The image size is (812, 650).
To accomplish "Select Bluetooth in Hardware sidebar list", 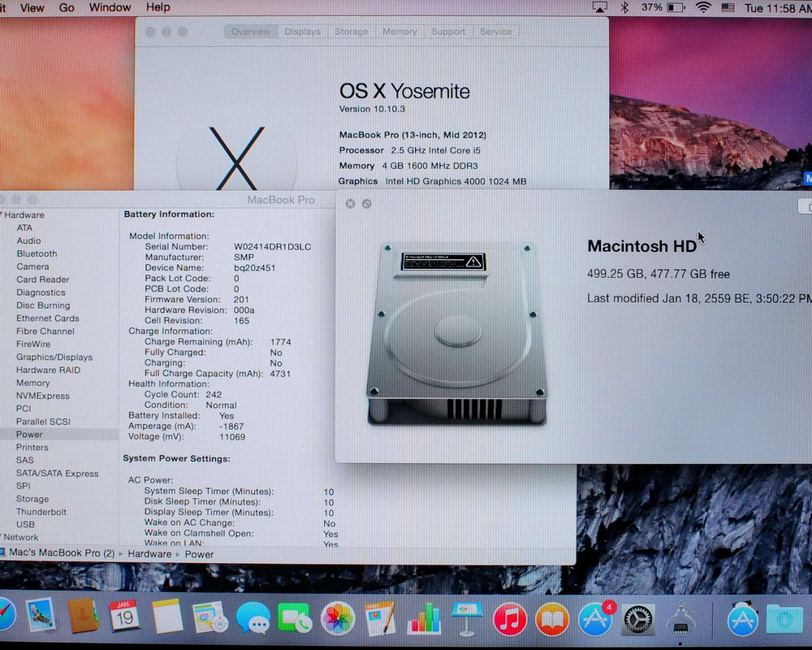I will (x=37, y=253).
